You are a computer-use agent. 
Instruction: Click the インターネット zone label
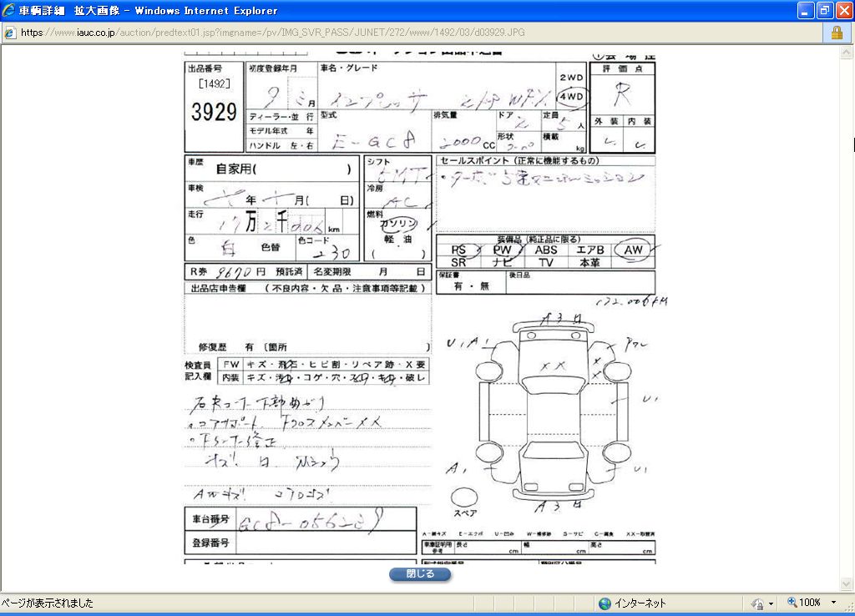[x=640, y=603]
